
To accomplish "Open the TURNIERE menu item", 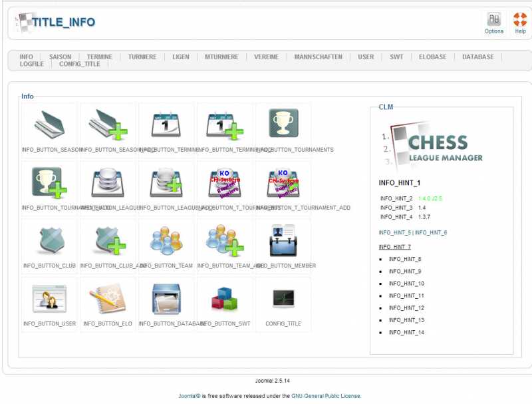I will [142, 57].
